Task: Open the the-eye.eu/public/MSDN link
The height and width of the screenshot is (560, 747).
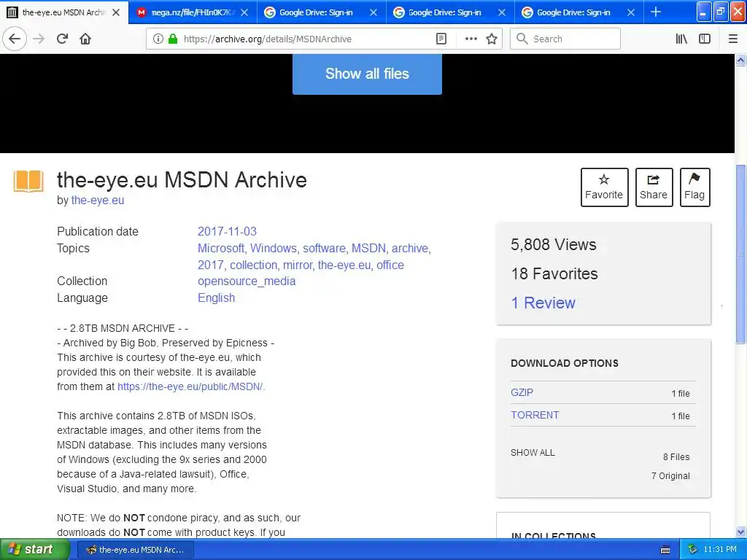Action: click(x=191, y=386)
